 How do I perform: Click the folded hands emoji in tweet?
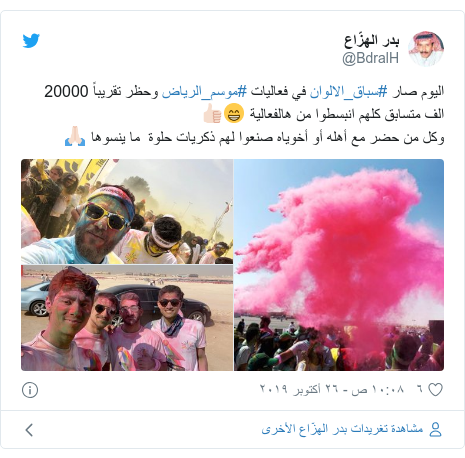(x=75, y=136)
